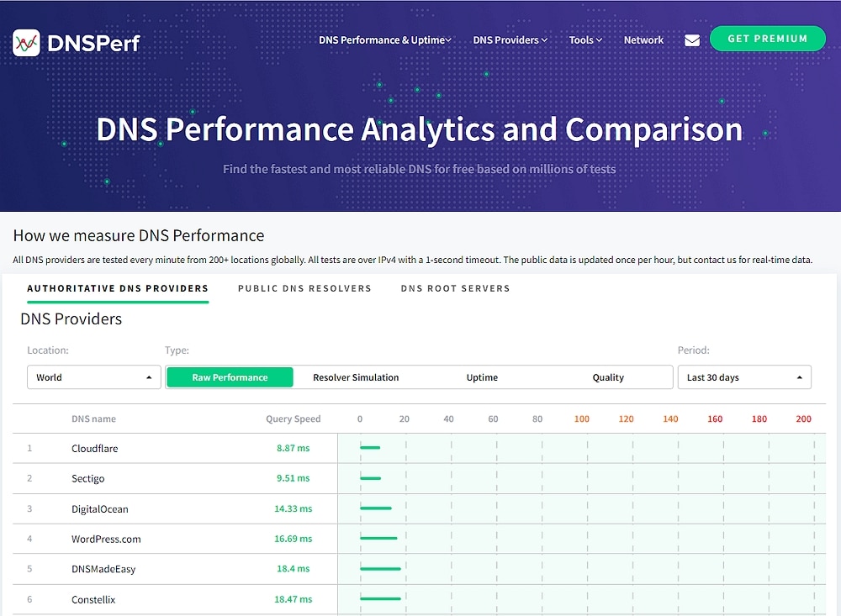Click the 9.51 ms speed value
Image resolution: width=841 pixels, height=616 pixels.
293,477
